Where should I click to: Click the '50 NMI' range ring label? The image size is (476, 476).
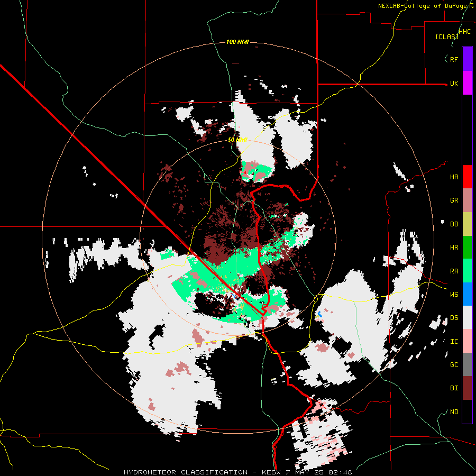coord(237,140)
